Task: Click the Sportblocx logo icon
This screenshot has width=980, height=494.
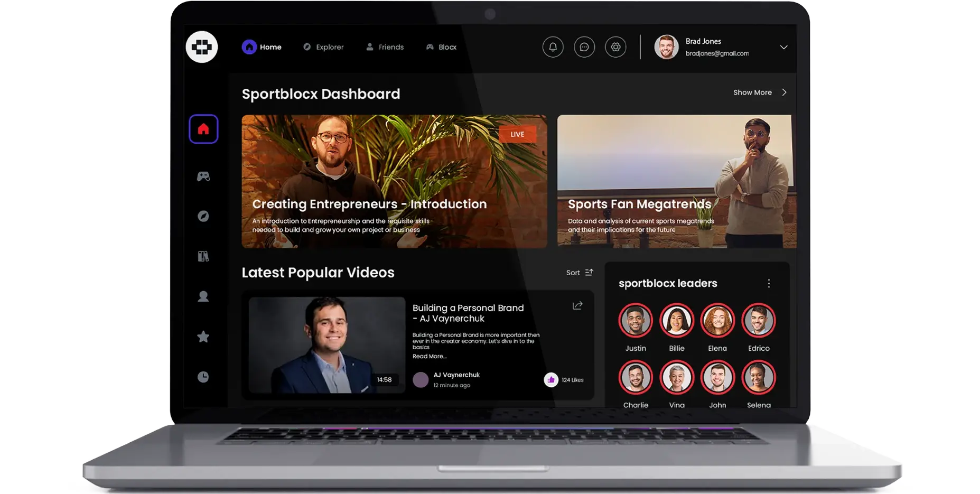Action: tap(202, 47)
